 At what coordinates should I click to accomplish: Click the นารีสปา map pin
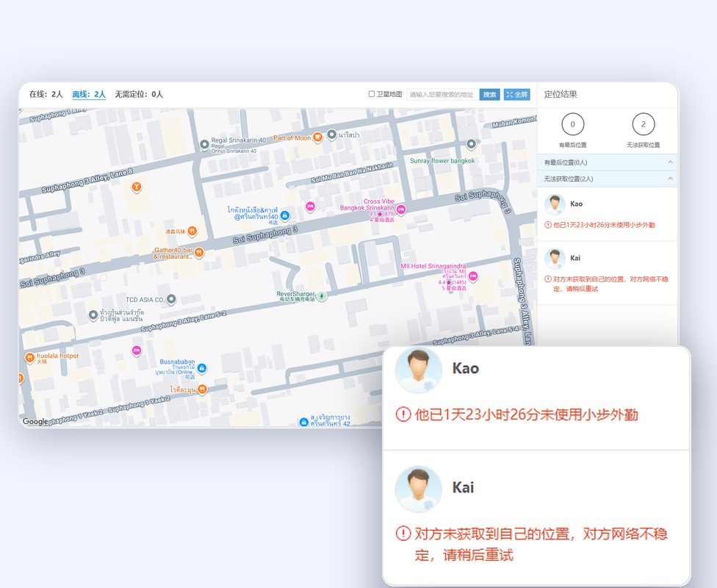tap(331, 135)
